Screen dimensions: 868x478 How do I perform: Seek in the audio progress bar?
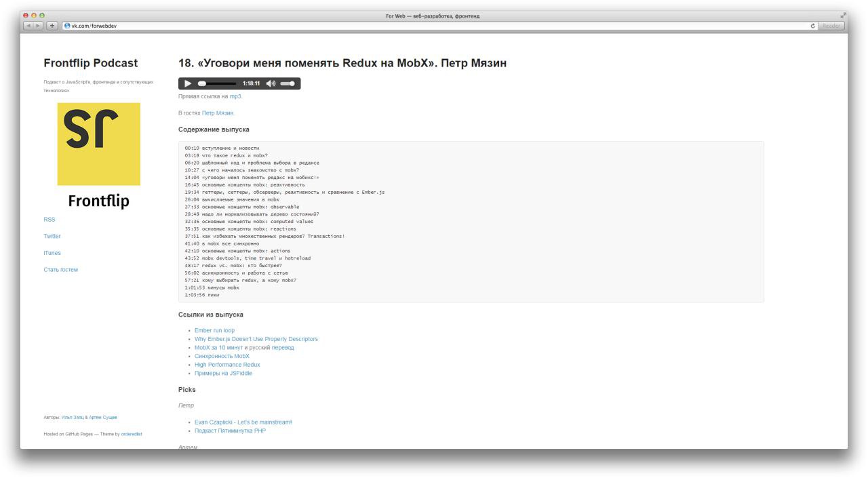coord(217,83)
